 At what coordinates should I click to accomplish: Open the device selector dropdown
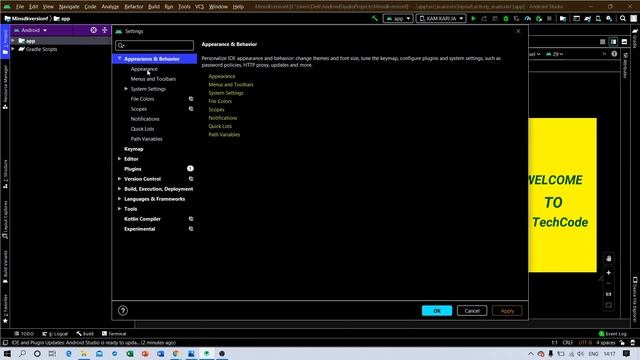coord(441,18)
